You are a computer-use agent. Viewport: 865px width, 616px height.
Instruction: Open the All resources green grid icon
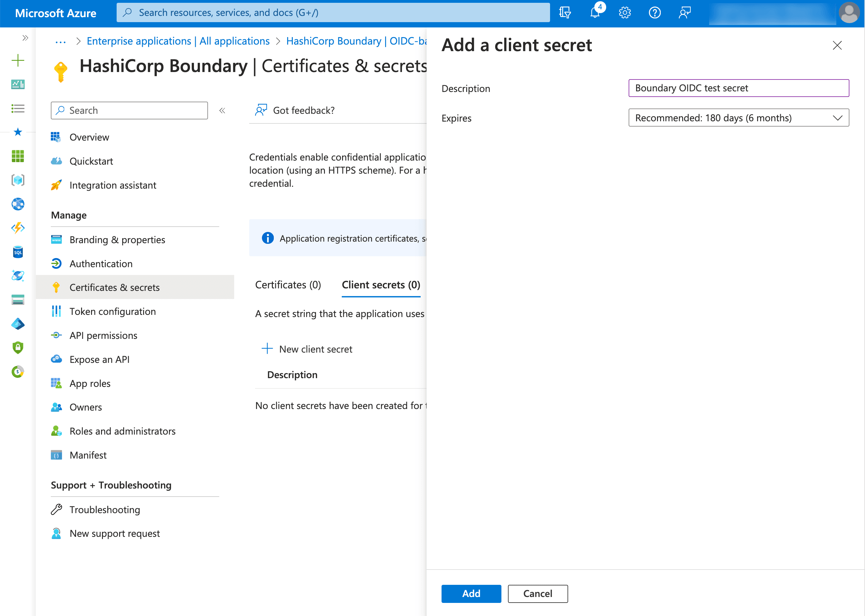[x=18, y=156]
